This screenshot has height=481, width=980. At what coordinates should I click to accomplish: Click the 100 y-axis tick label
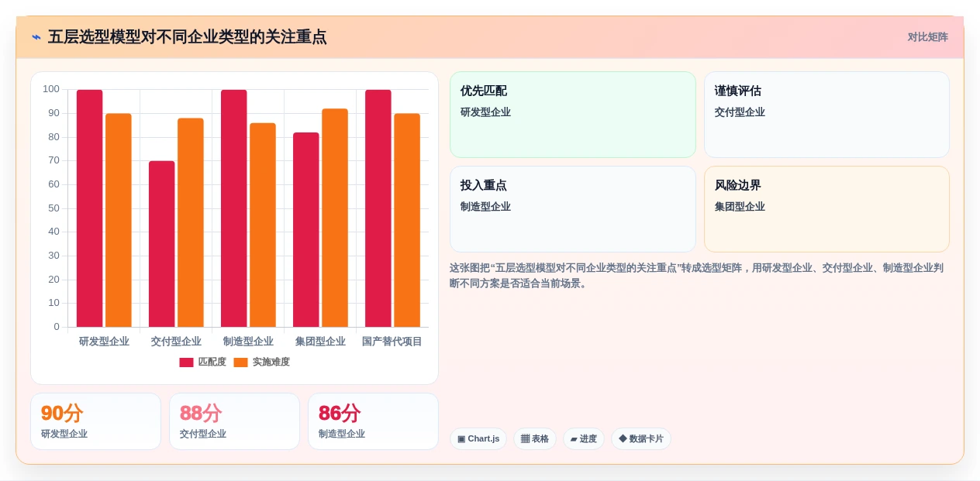click(51, 89)
